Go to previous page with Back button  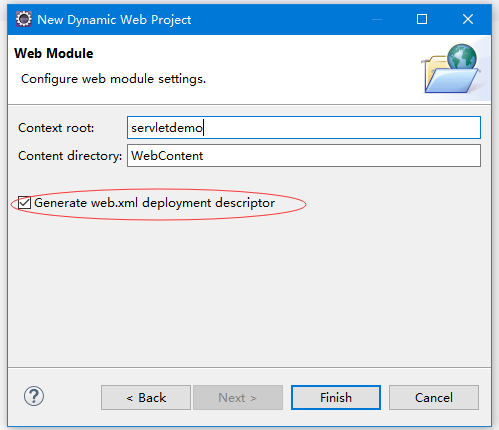pyautogui.click(x=146, y=398)
